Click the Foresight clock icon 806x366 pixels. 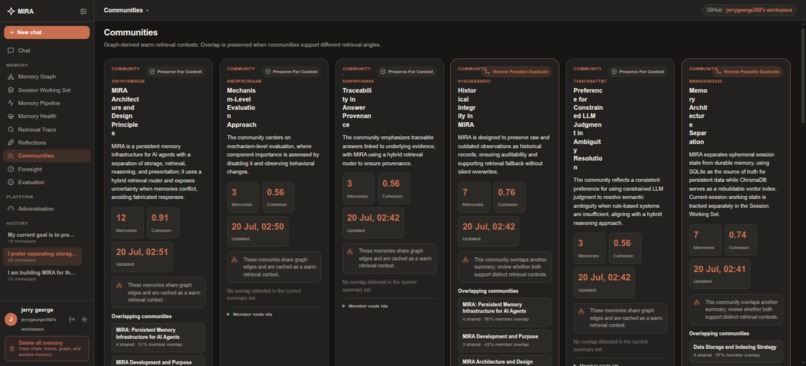pyautogui.click(x=11, y=169)
